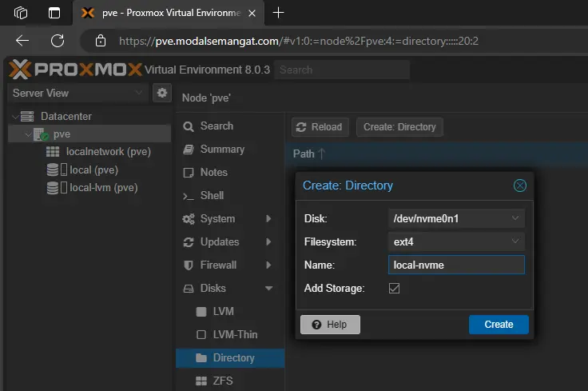Image resolution: width=588 pixels, height=391 pixels.
Task: Close the Create: Directory dialog
Action: click(520, 186)
